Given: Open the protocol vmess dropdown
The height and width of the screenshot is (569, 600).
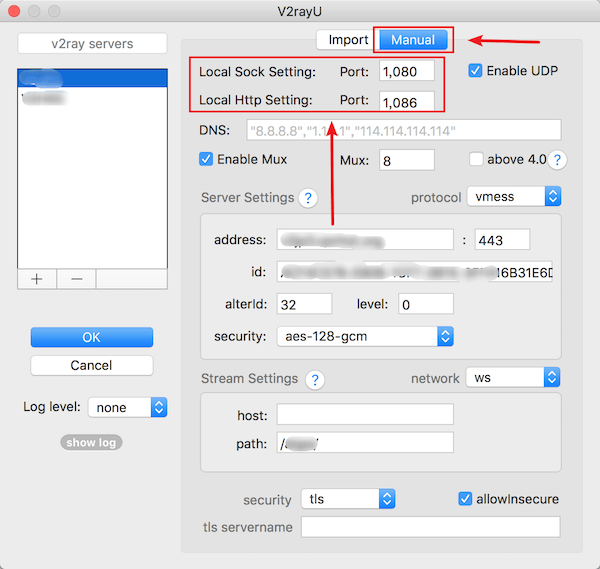Looking at the screenshot, I should 514,197.
